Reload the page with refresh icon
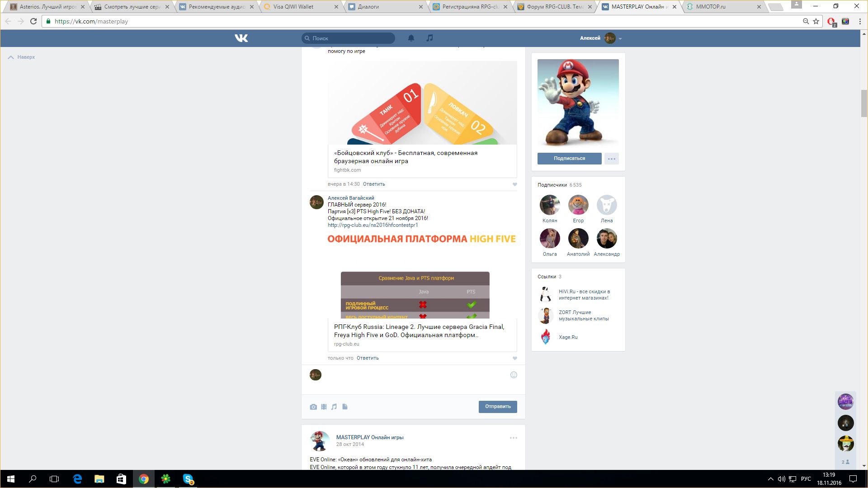 33,21
